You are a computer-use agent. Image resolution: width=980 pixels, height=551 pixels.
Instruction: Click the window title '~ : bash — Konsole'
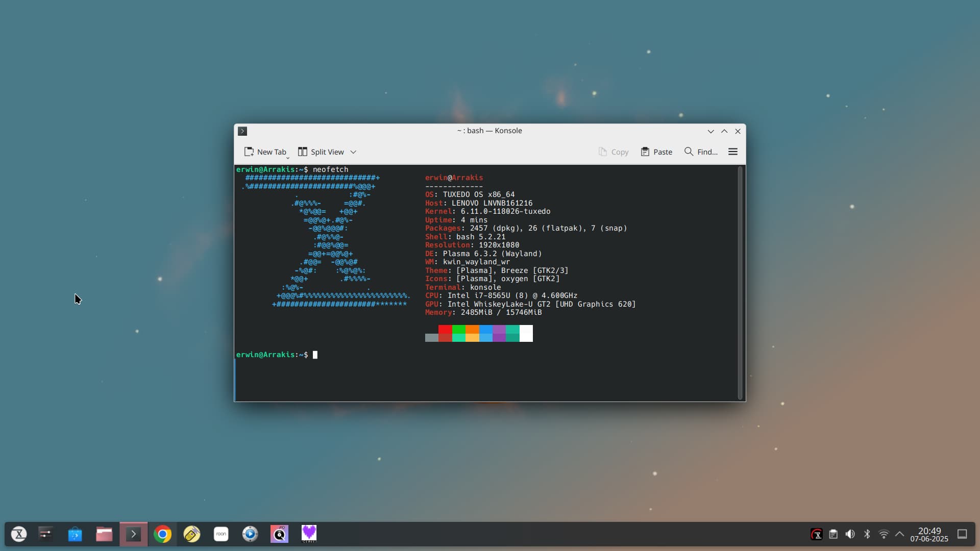click(489, 131)
